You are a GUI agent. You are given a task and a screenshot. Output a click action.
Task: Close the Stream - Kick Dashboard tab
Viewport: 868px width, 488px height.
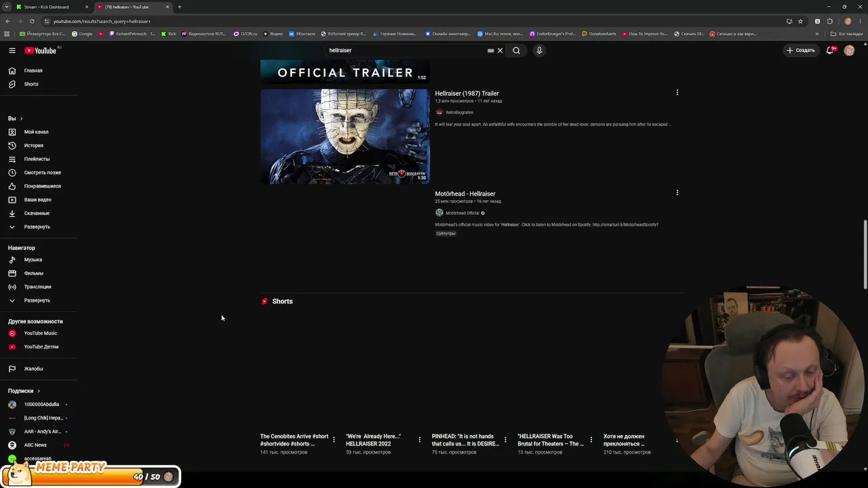point(87,7)
